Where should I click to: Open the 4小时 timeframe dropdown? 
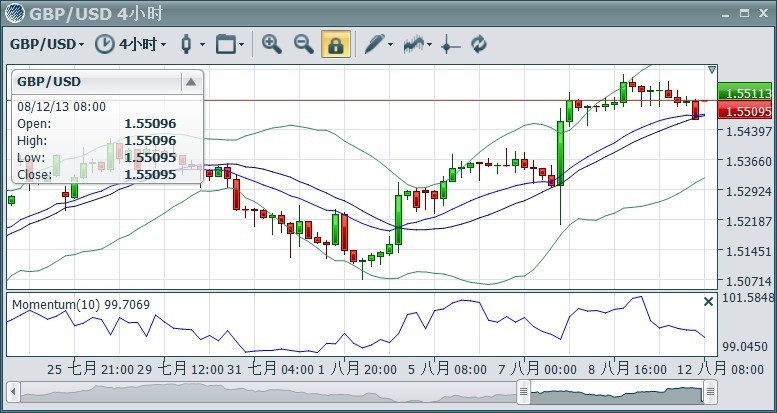[143, 45]
